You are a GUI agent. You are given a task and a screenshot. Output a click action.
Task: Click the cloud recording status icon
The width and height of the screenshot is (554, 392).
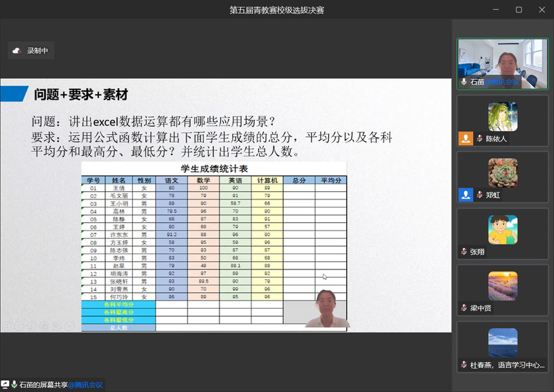tap(17, 51)
